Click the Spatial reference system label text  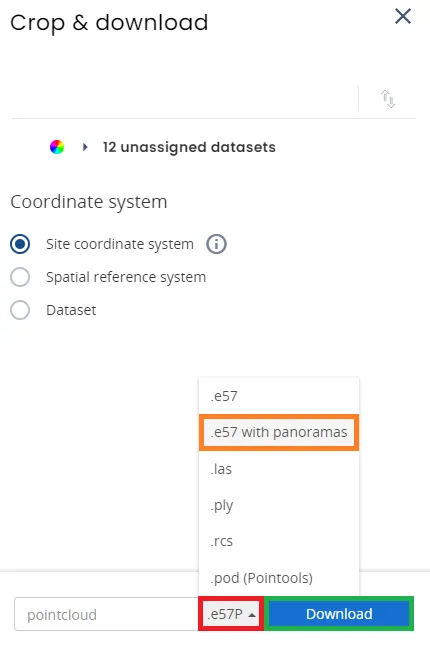pyautogui.click(x=126, y=277)
